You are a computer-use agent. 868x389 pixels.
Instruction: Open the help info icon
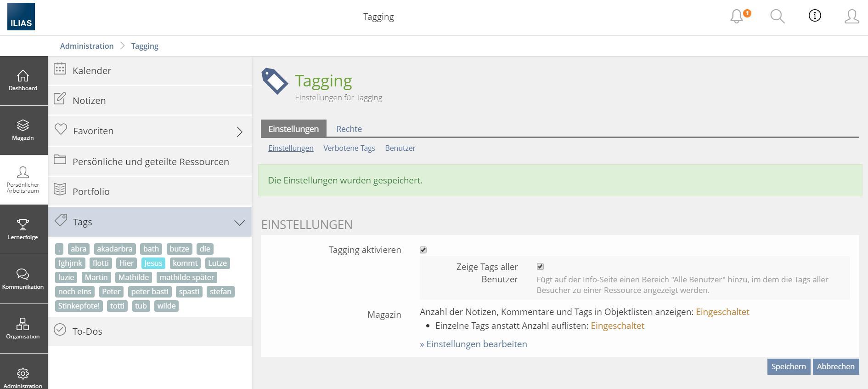[x=814, y=16]
